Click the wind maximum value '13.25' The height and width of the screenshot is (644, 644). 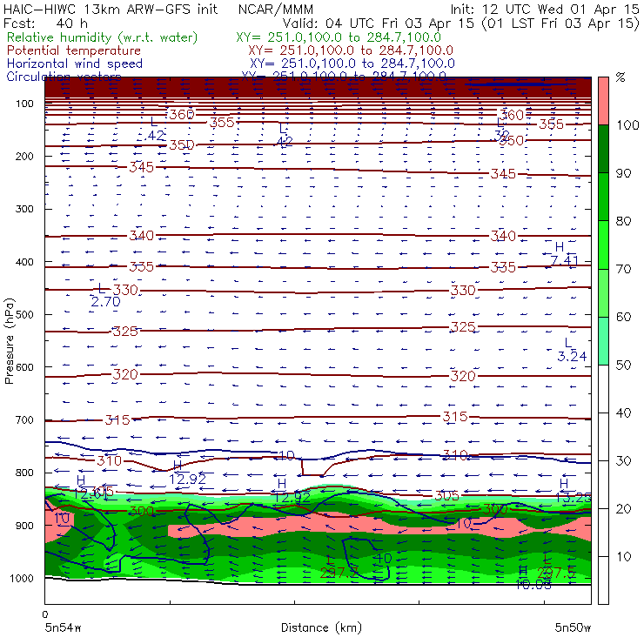click(574, 498)
